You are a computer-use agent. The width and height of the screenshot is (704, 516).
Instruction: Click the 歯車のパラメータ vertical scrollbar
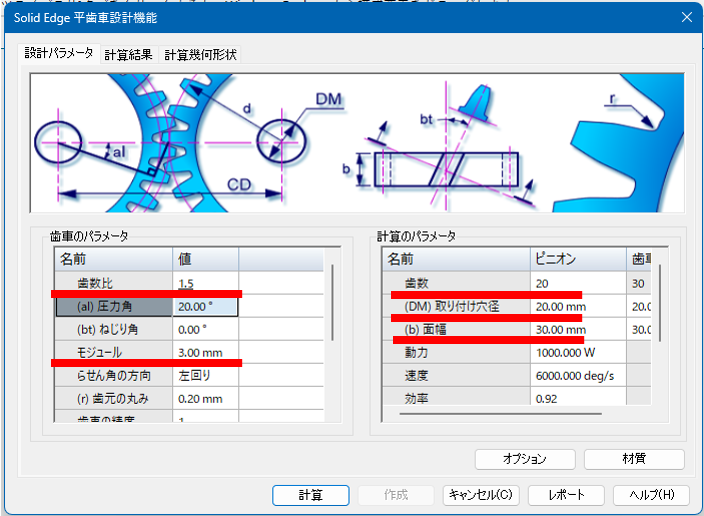(331, 340)
